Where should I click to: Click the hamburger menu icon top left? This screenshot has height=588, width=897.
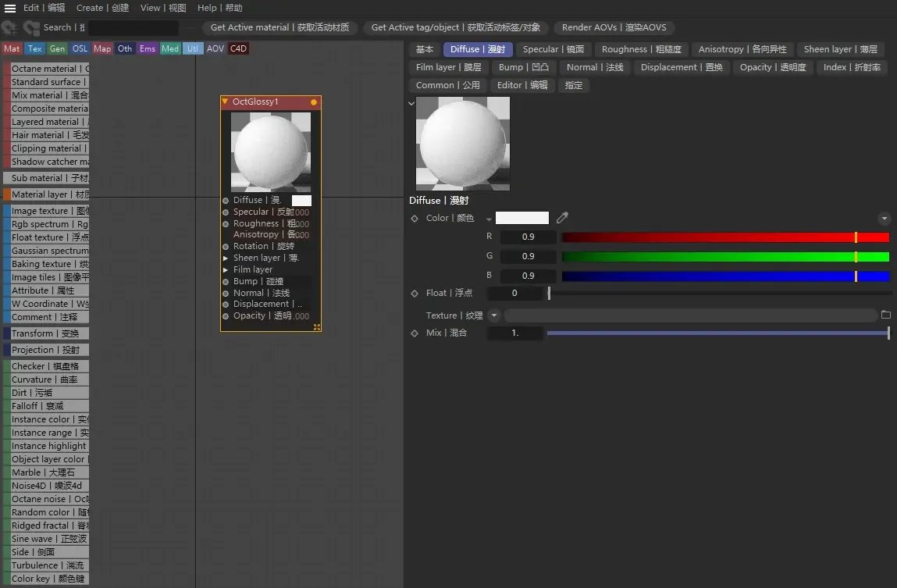[10, 8]
